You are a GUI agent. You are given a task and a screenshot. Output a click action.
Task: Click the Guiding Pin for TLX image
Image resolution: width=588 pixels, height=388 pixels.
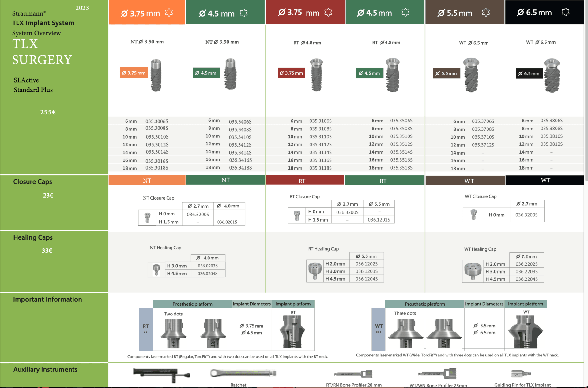pyautogui.click(x=521, y=374)
